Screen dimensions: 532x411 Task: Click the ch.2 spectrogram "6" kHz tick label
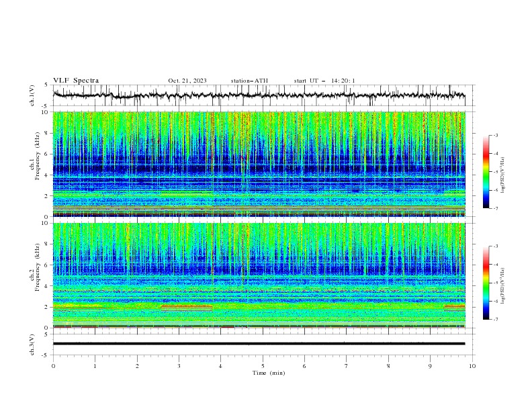click(47, 265)
